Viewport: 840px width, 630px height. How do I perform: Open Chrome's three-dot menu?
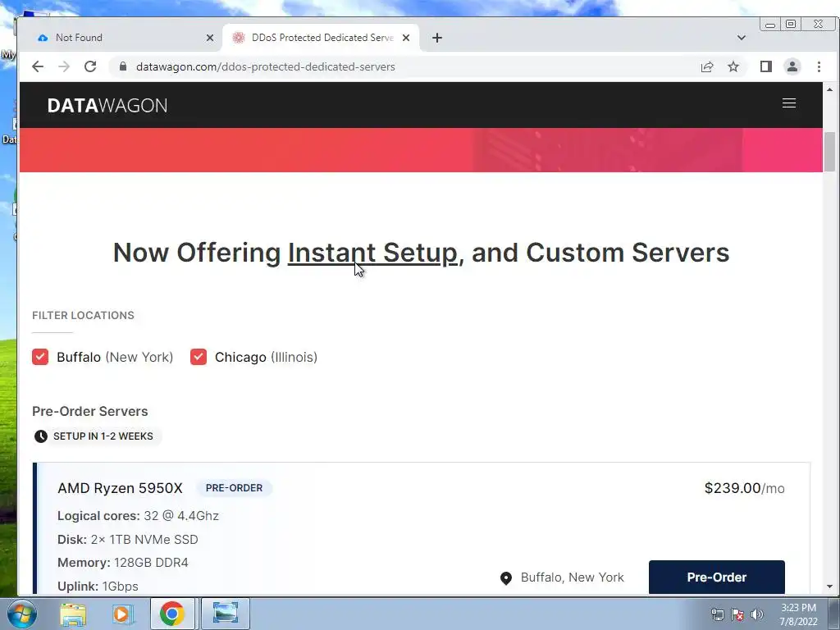click(819, 66)
